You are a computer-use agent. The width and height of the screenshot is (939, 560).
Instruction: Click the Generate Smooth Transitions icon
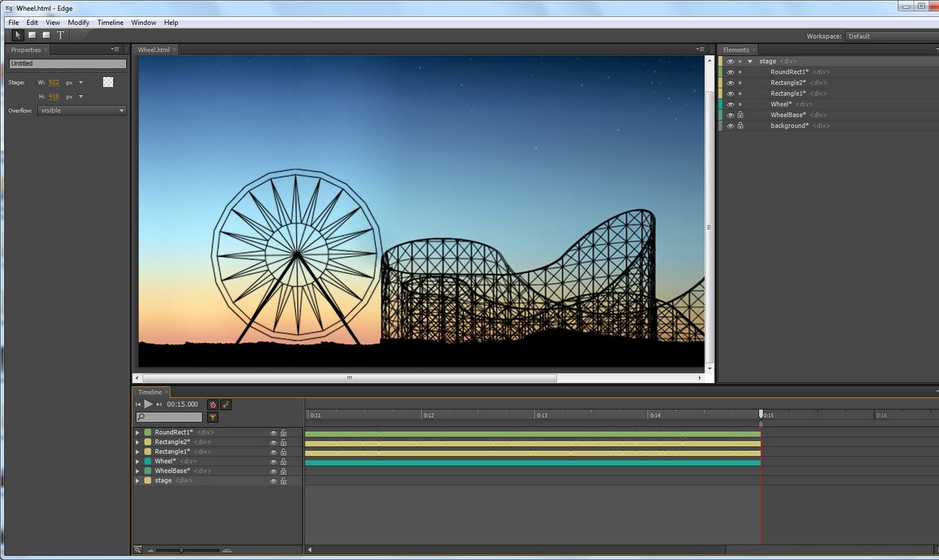226,405
